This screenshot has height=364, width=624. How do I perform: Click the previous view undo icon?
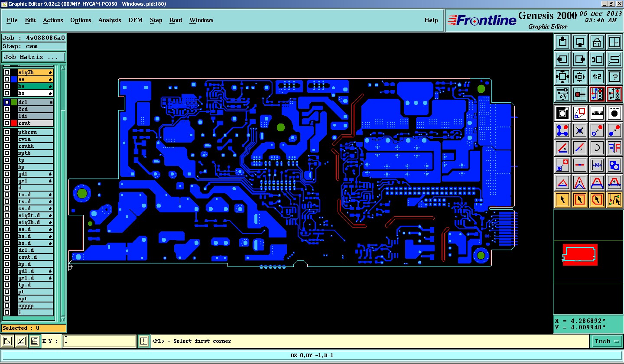click(597, 59)
